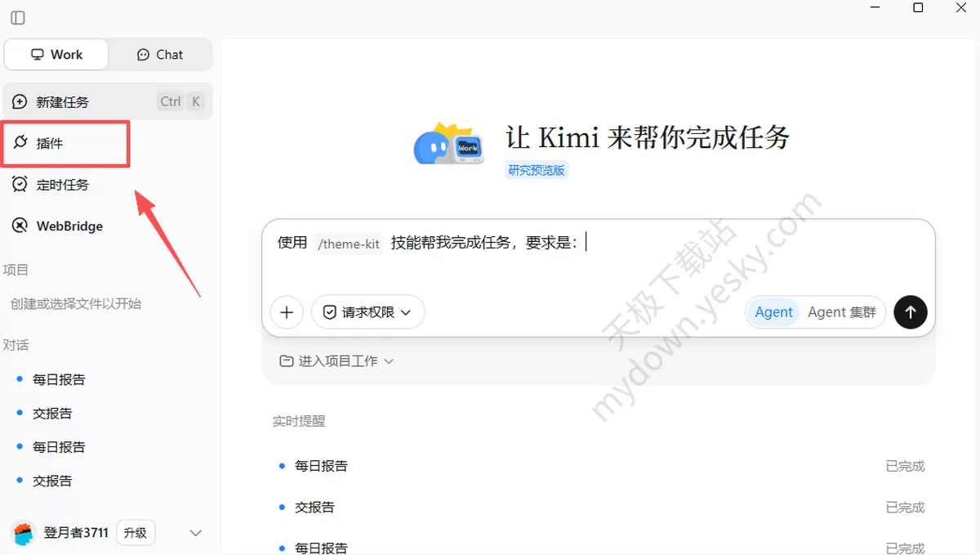This screenshot has height=555, width=980.
Task: Toggle the sidebar collapse icon
Action: (18, 17)
